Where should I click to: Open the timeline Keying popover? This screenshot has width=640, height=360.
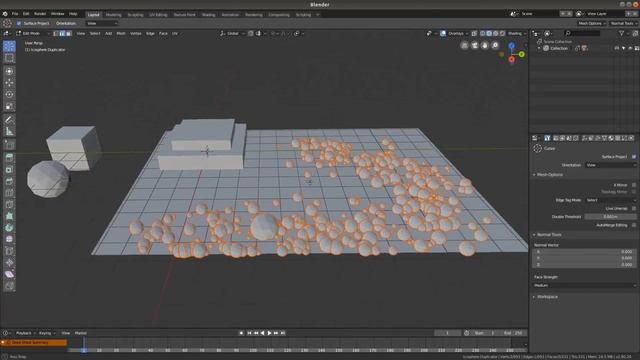pos(47,333)
